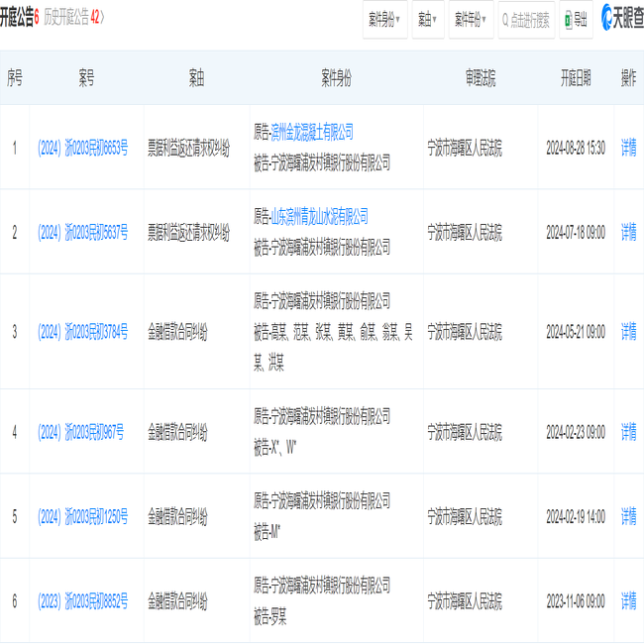This screenshot has height=644, width=644.
Task: Click the 点击进行搜索 search field
Action: [x=526, y=19]
